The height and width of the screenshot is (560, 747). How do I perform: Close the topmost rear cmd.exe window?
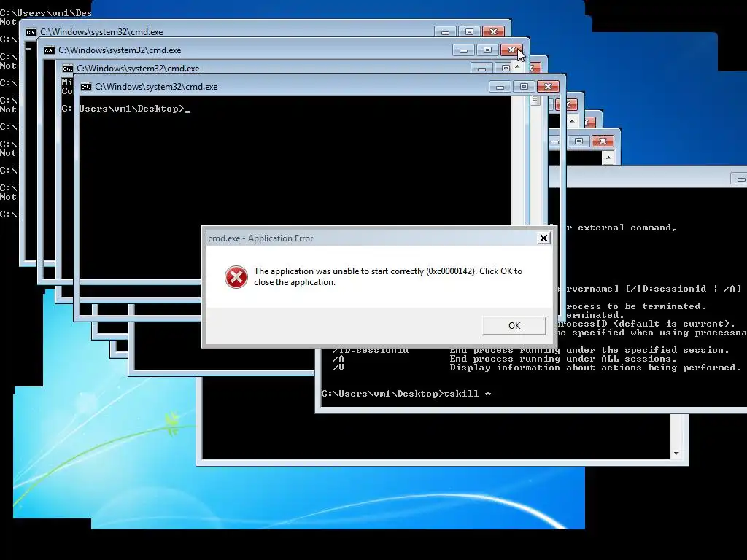(494, 32)
